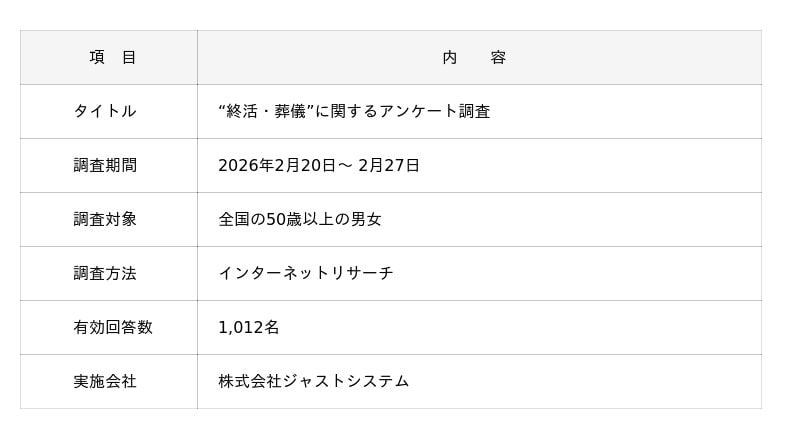The width and height of the screenshot is (800, 439).
Task: Click the word 終活 in the title
Action: (x=242, y=111)
